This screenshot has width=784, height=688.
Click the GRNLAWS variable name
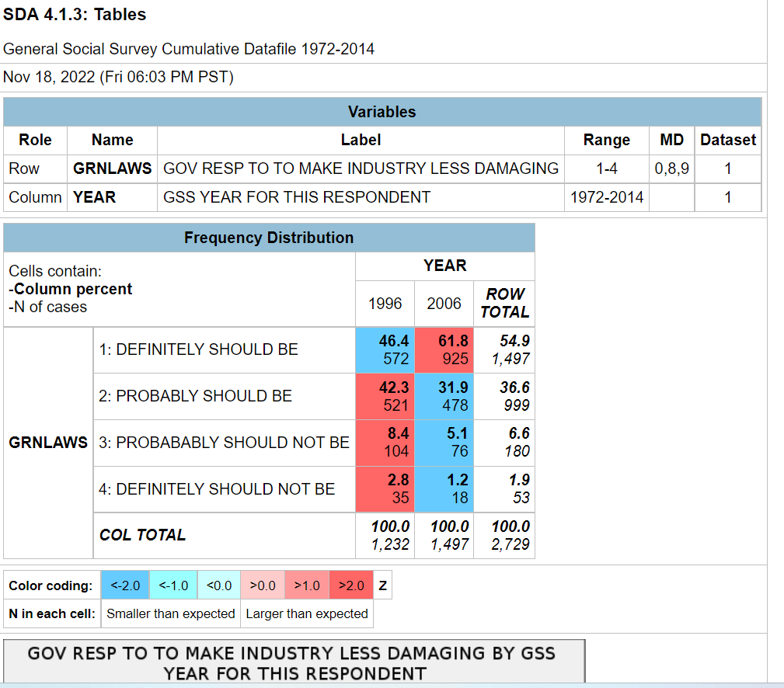tap(112, 169)
